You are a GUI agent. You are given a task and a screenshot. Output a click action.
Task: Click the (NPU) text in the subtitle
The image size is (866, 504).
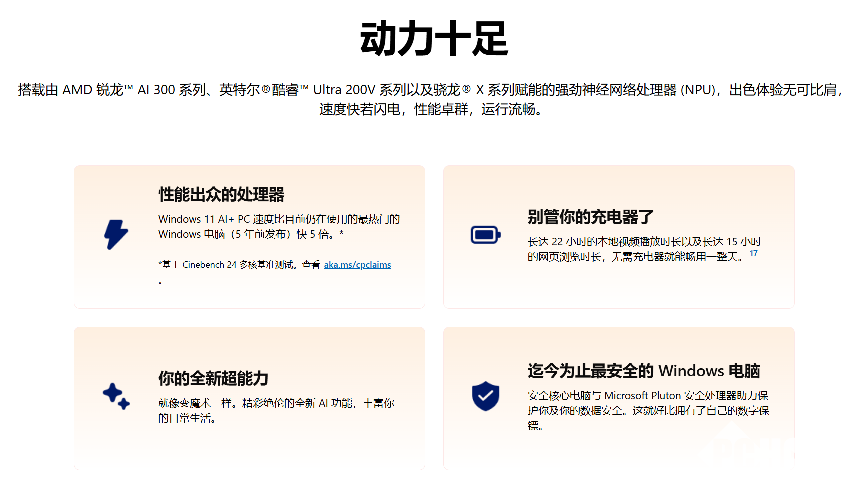pyautogui.click(x=698, y=90)
